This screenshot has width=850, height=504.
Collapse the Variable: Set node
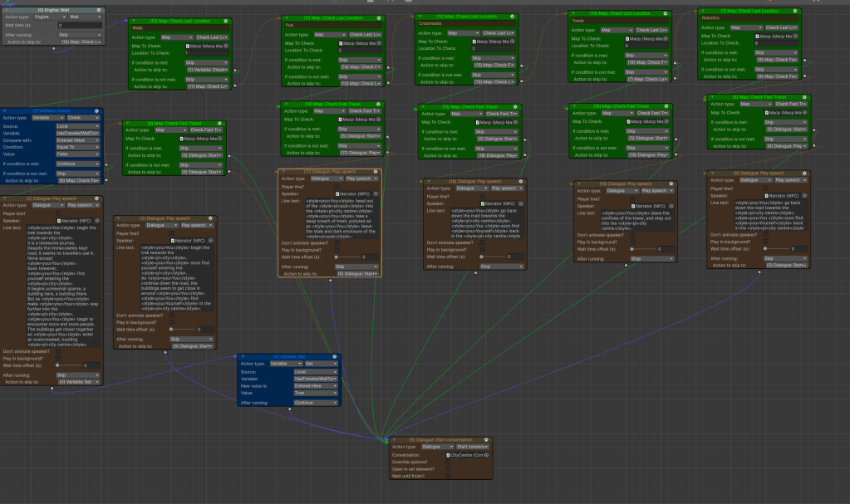pyautogui.click(x=242, y=355)
